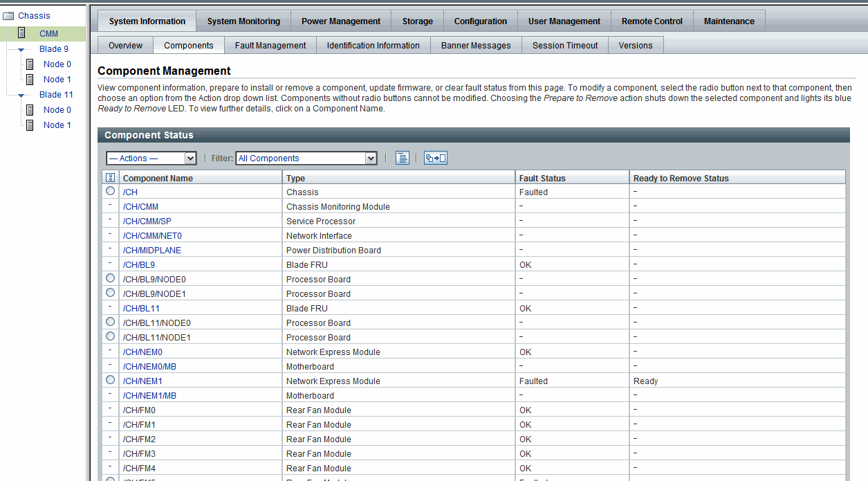868x481 pixels.
Task: Click the Node 1 icon under Blade 11
Action: coord(30,125)
